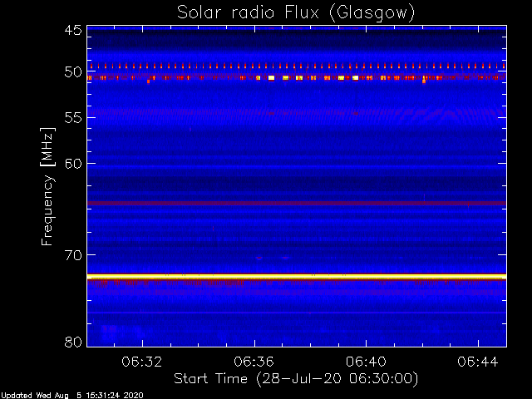
Task: Click the '06:36' time tick label
Action: pos(254,362)
